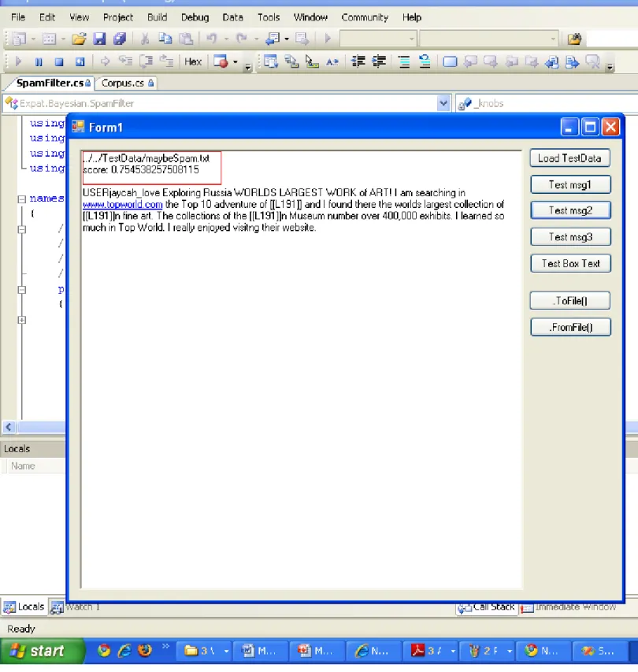Click the Name column header in Locals
638x672 pixels.
point(23,466)
